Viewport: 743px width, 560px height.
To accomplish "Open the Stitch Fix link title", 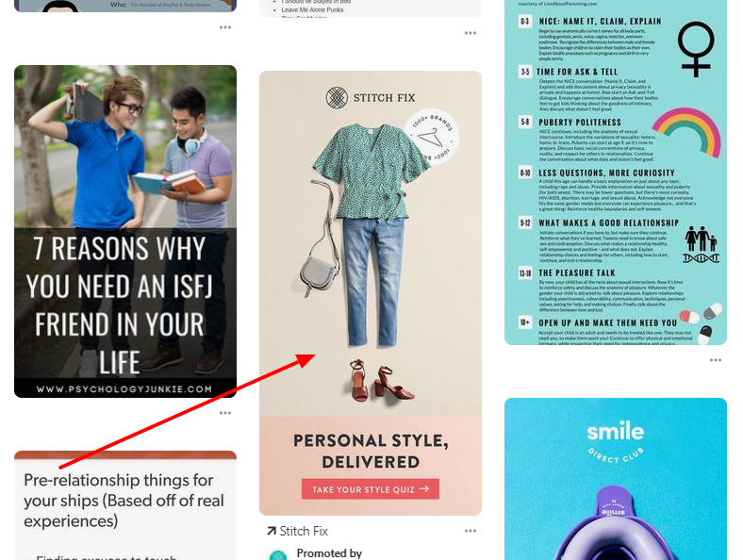I will (304, 531).
